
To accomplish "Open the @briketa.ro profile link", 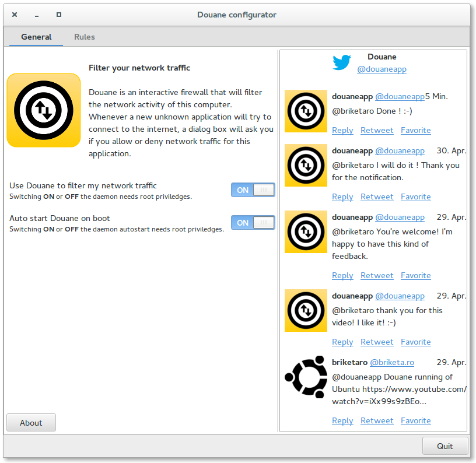I will pos(392,362).
